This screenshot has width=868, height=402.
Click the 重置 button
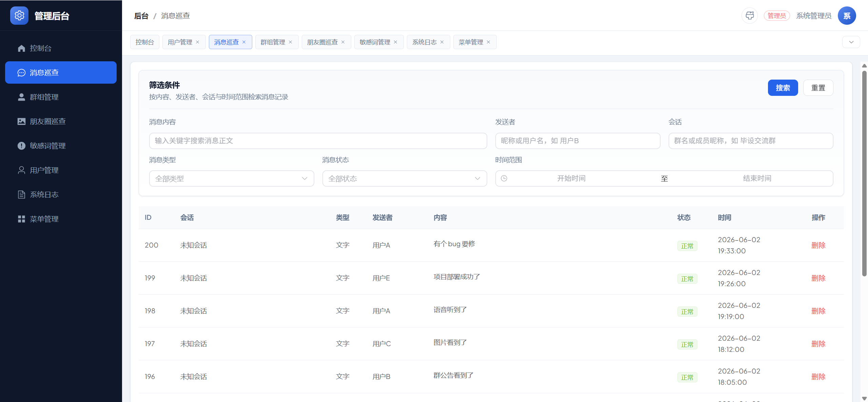[818, 88]
